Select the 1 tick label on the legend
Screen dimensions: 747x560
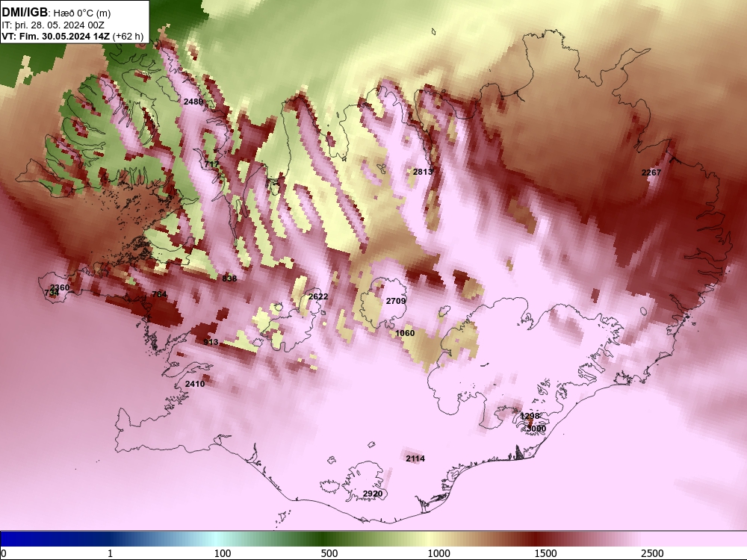click(110, 553)
